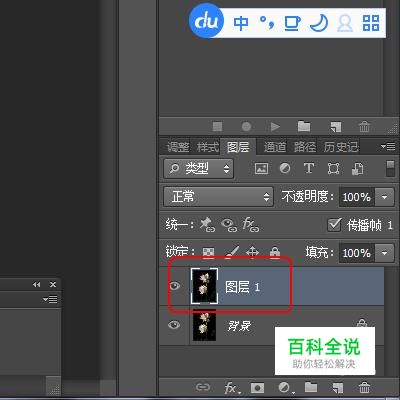Screen dimensions: 400x400
Task: Select the 背景 layer name
Action: 239,326
